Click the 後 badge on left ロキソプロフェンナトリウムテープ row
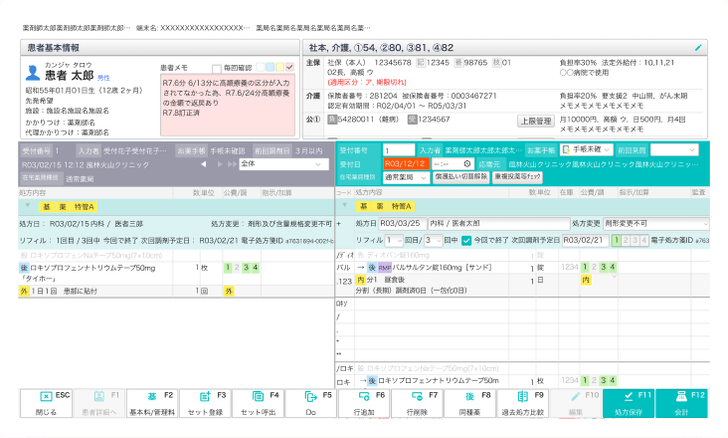Image resolution: width=728 pixels, height=438 pixels. pos(24,268)
